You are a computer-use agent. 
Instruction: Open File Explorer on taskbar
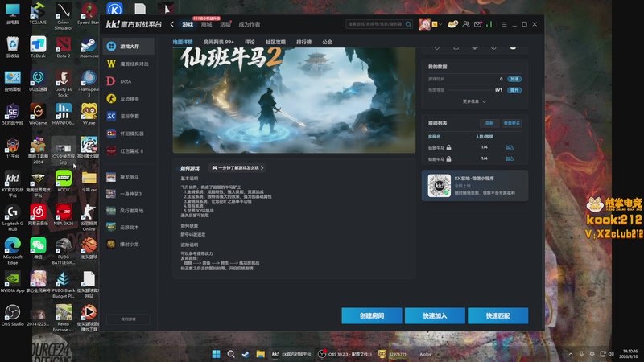tap(260, 354)
